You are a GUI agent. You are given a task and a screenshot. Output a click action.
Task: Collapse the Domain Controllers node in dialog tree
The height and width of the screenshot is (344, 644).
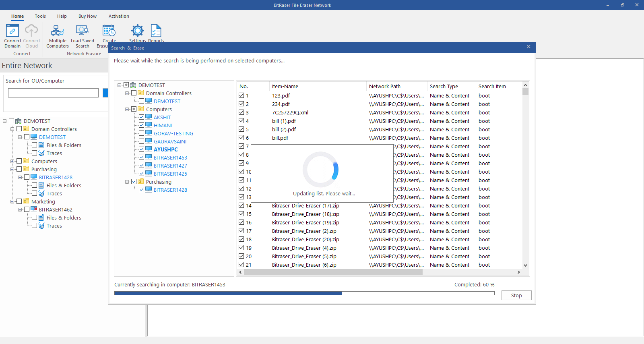click(127, 93)
